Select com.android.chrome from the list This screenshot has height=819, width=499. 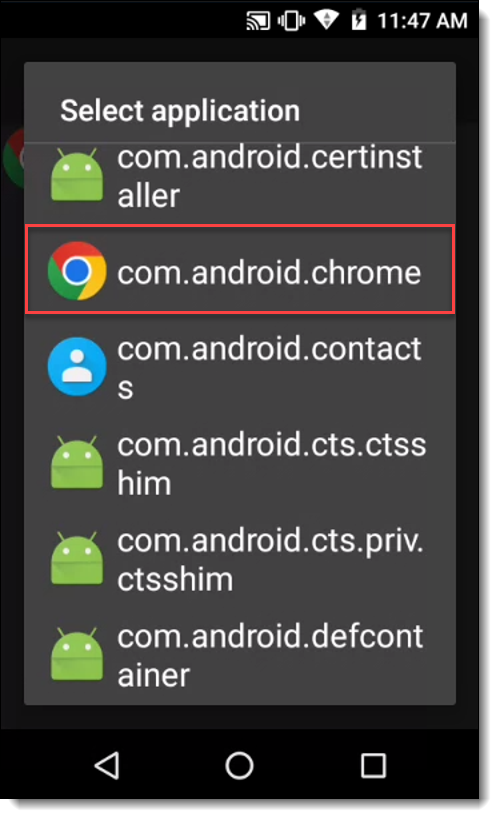[240, 270]
